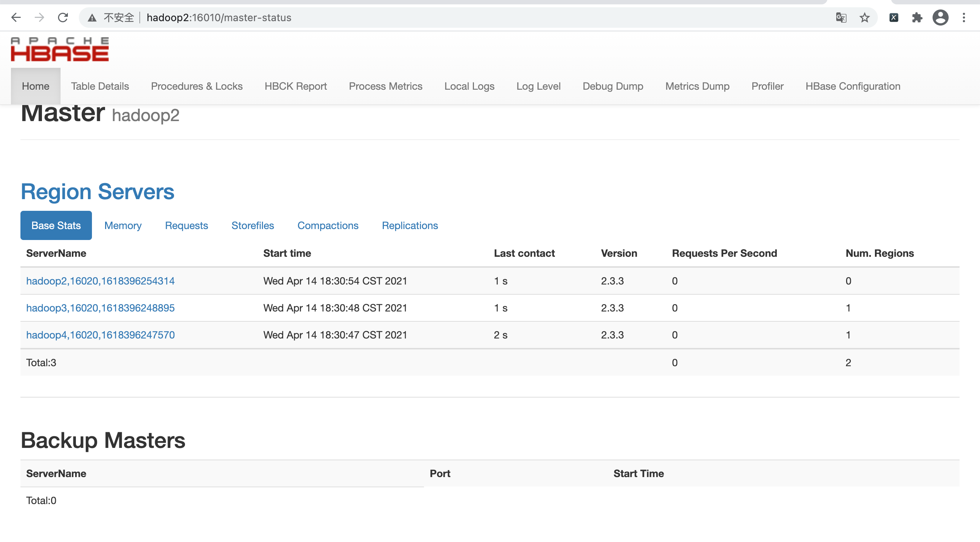980x542 pixels.
Task: Click the not-secure warning triangle icon
Action: point(92,18)
